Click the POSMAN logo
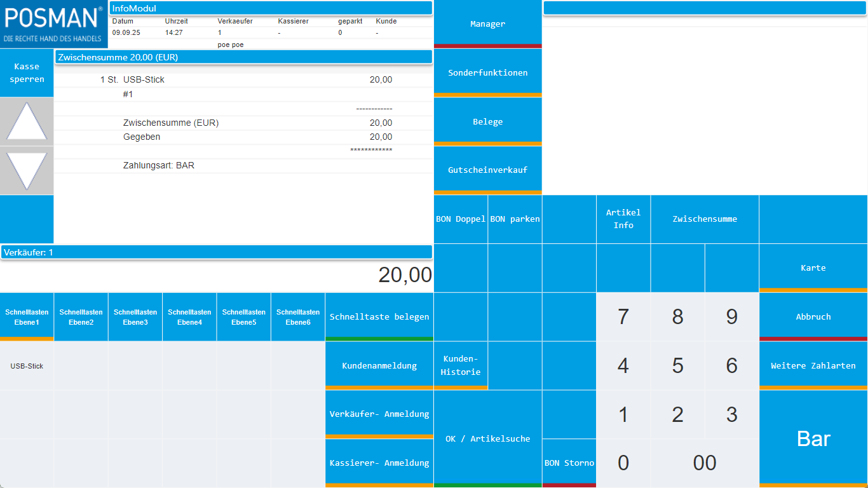The width and height of the screenshot is (868, 488). (x=54, y=24)
